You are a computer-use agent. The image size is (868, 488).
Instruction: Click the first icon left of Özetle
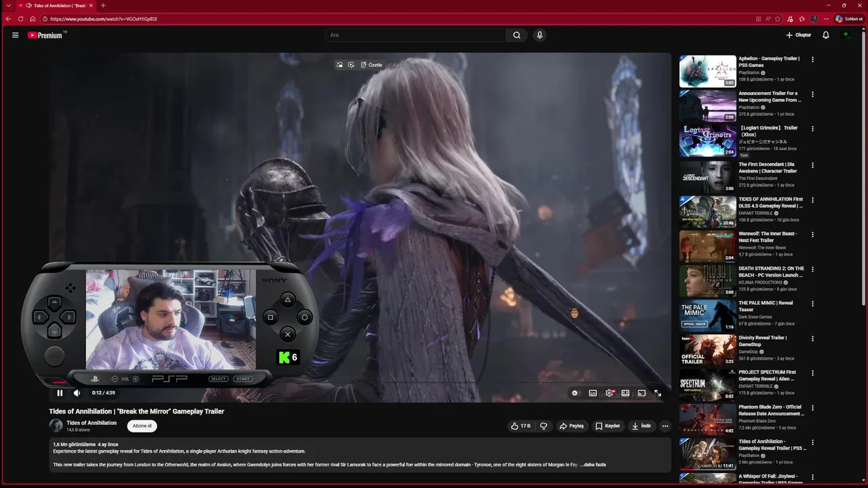(340, 65)
